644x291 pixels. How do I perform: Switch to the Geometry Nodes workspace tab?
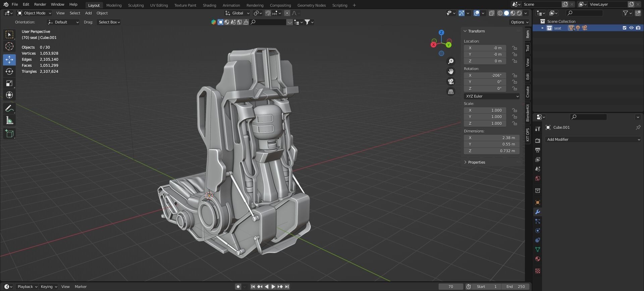coord(312,5)
